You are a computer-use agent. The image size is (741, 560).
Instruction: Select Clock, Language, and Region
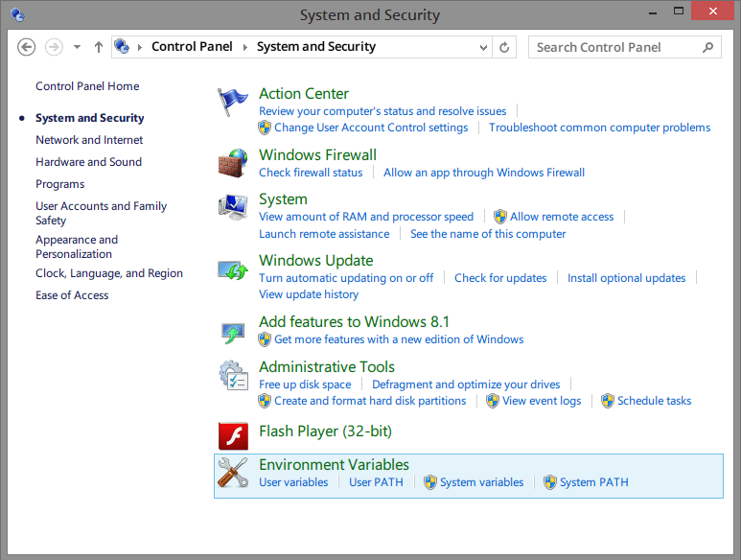coord(109,273)
